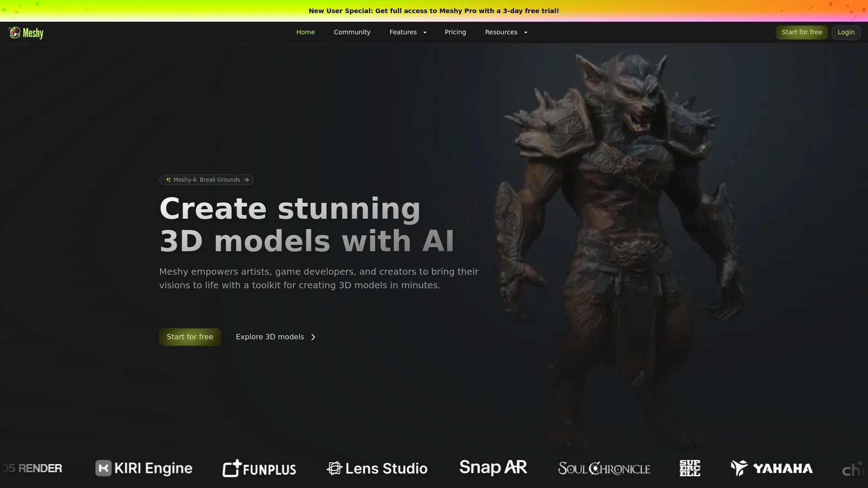
Task: Click the Soul Chronicle logo
Action: (x=604, y=469)
